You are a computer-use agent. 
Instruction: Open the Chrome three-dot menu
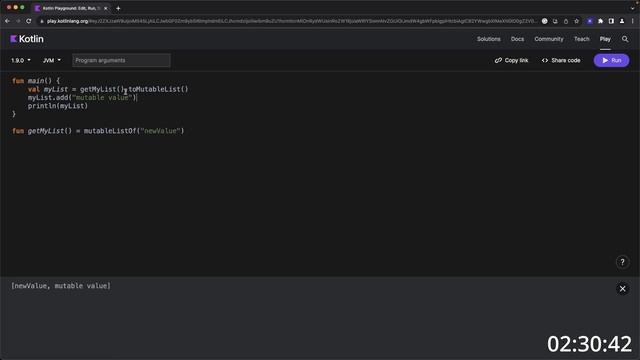[x=633, y=21]
